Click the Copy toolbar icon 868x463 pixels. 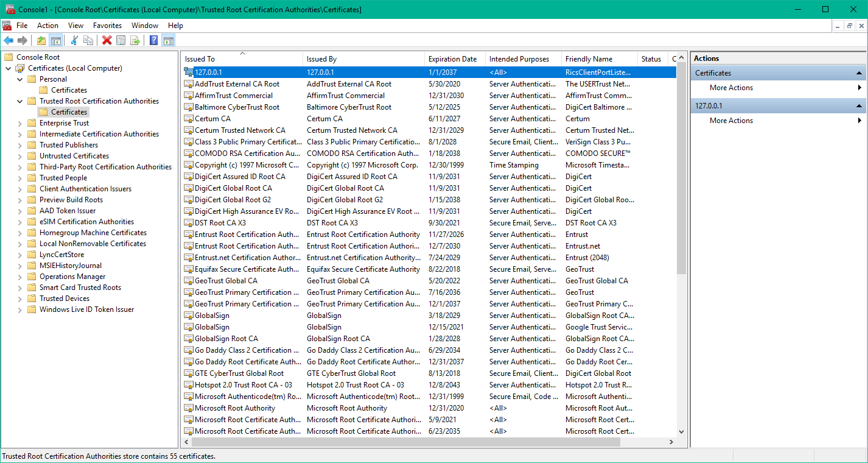click(88, 40)
